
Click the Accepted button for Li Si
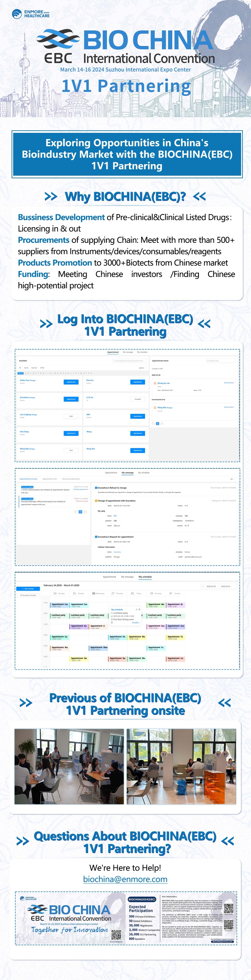pyautogui.click(x=137, y=399)
